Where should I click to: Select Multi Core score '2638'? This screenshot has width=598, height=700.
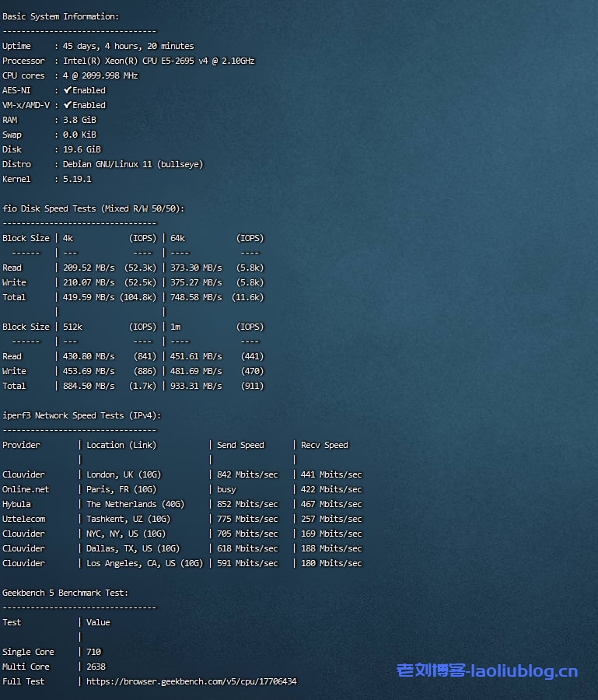[96, 667]
